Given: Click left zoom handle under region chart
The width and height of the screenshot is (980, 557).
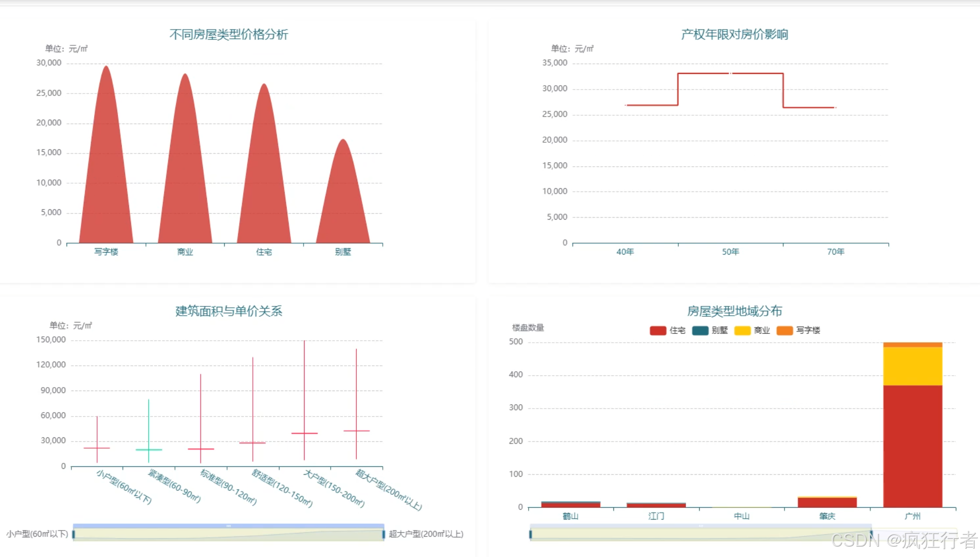Looking at the screenshot, I should tap(531, 534).
